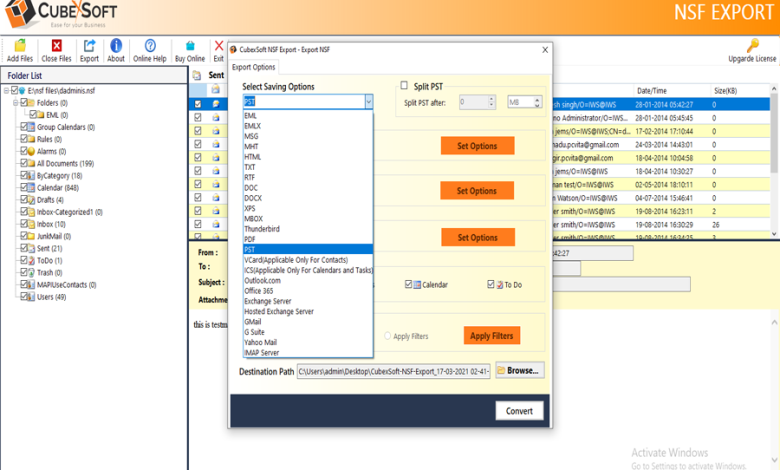The height and width of the screenshot is (470, 780).
Task: Click the Size(KB) column header
Action: (725, 91)
